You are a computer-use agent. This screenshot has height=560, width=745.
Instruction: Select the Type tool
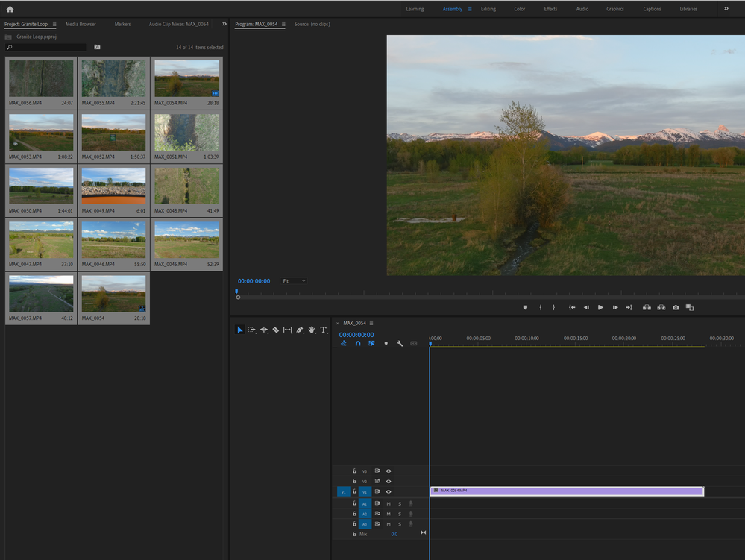324,330
